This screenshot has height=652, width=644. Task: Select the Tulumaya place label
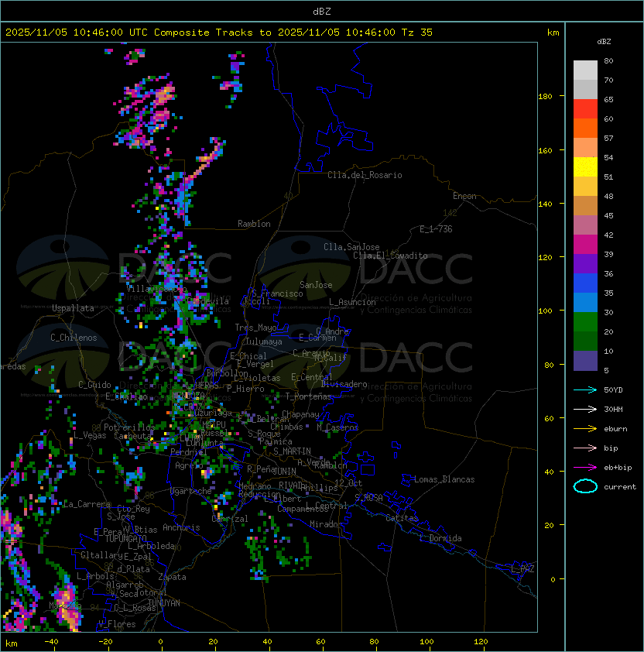click(x=264, y=341)
